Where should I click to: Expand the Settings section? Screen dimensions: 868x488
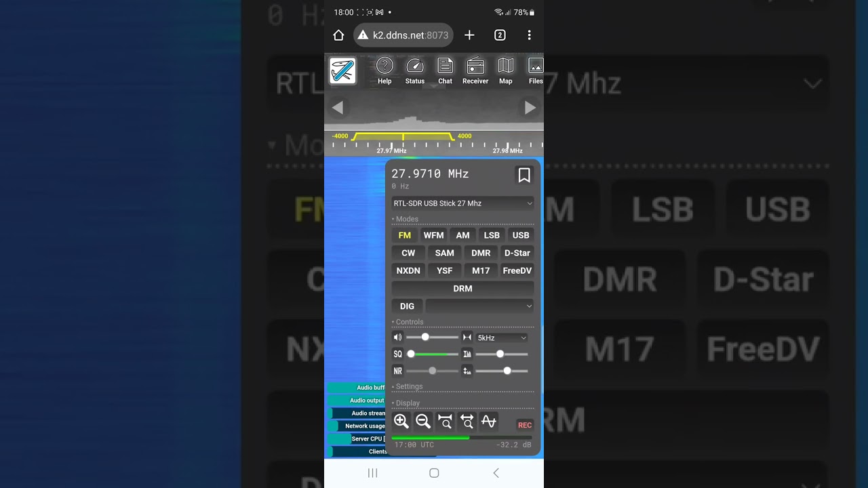408,386
